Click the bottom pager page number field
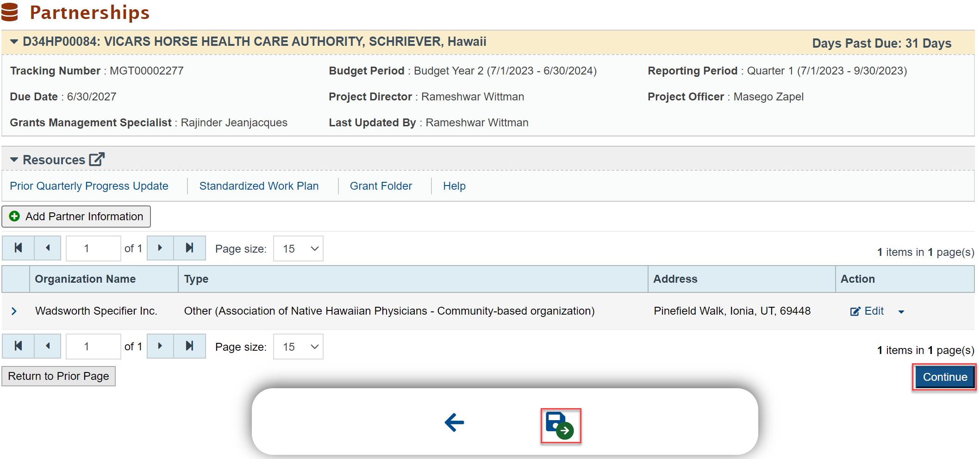Screen dimensions: 980x459 [93, 347]
